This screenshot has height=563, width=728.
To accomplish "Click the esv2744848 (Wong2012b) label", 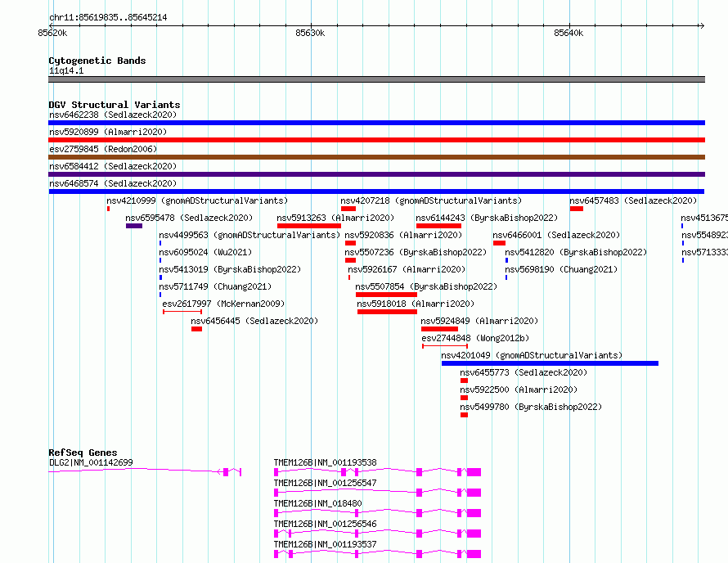I will 475,338.
